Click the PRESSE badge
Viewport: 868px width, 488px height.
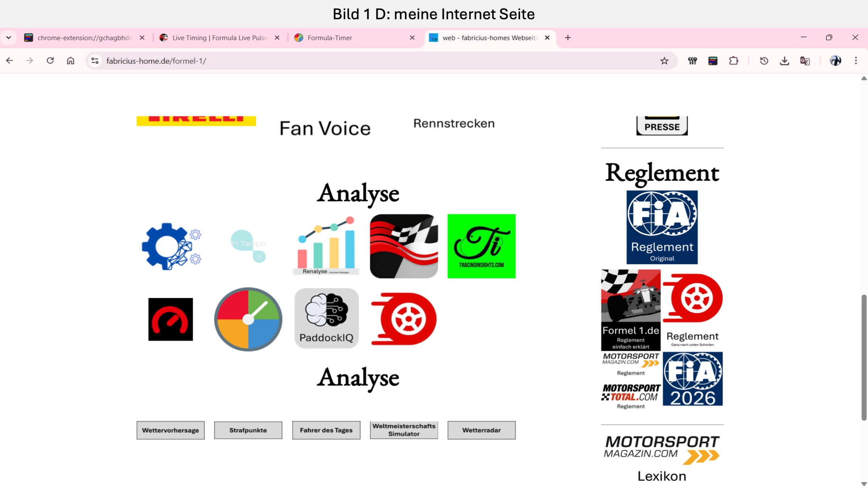tap(662, 126)
